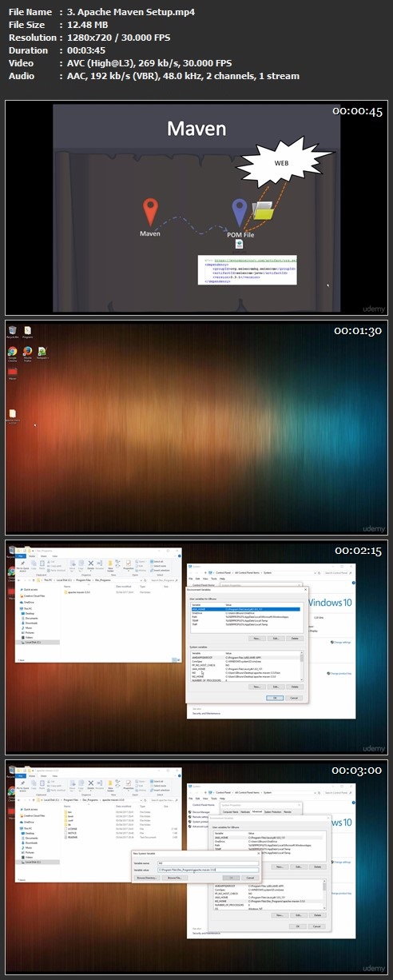Select the highlighted JAVA_HOME user variable in the 00:02:15 frame

coord(245,609)
